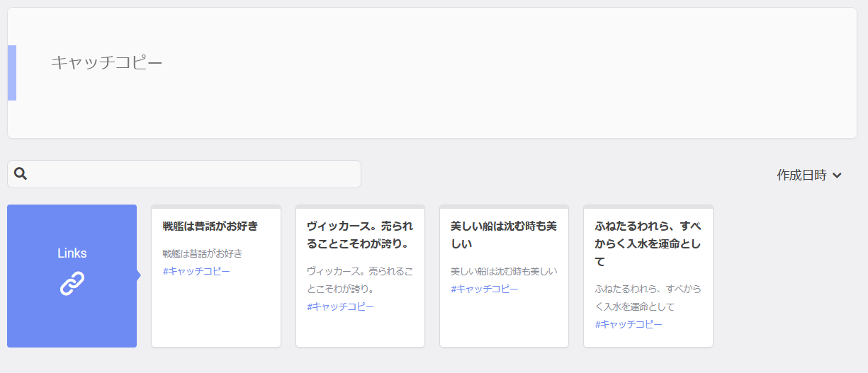
Task: Click the ヴィッカース card description text
Action: click(360, 280)
